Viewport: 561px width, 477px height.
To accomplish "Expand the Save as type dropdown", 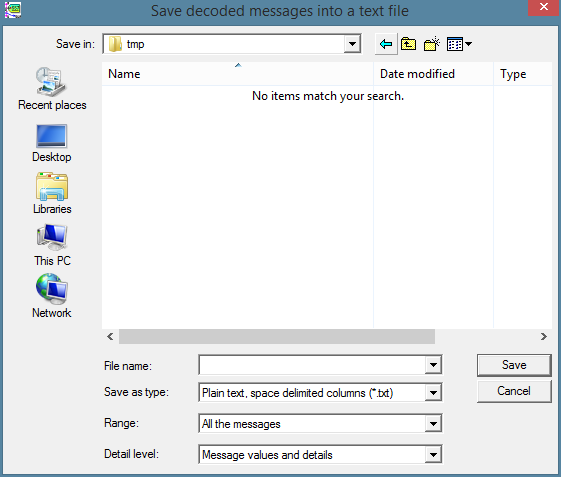I will (433, 393).
